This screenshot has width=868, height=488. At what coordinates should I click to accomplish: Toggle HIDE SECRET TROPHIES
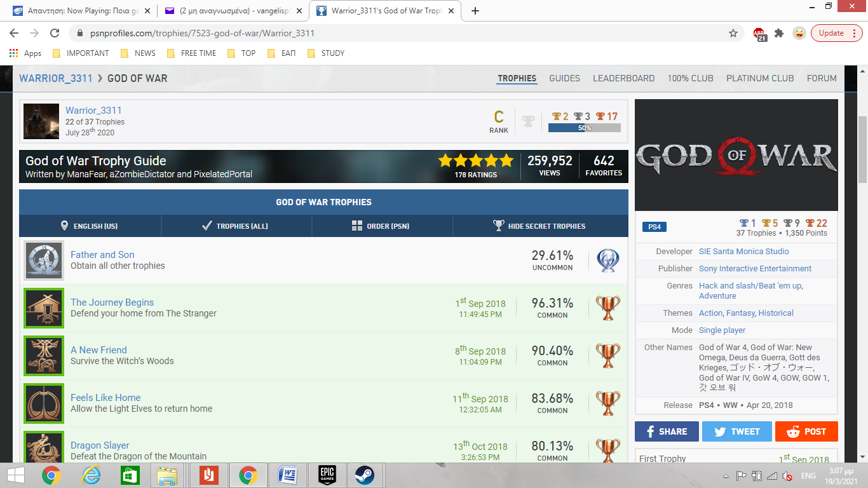pos(540,226)
